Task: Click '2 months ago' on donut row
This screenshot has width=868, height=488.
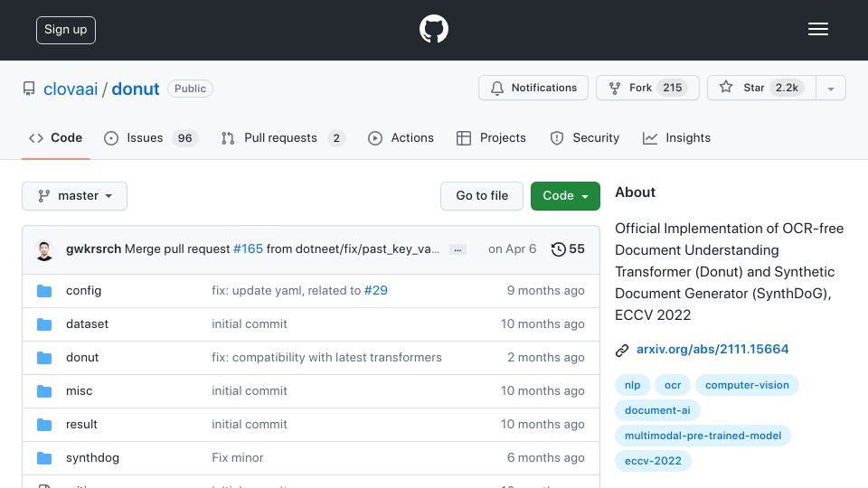Action: (x=546, y=358)
